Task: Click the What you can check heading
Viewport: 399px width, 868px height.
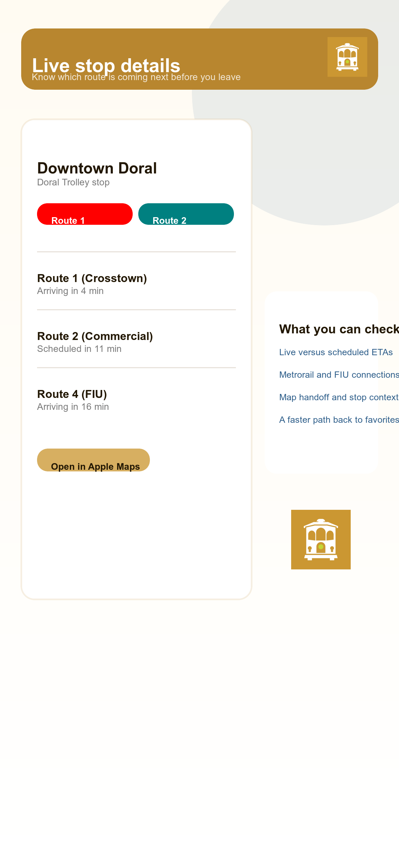Action: point(339,329)
